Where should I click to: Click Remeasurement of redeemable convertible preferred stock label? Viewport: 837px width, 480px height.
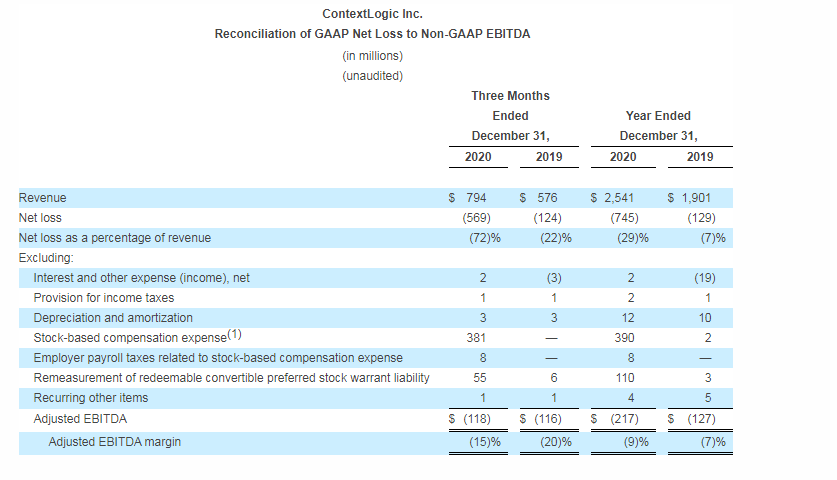[231, 378]
